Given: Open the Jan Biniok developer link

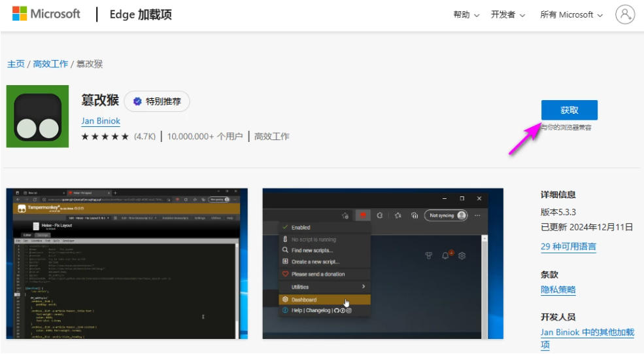Looking at the screenshot, I should tap(101, 121).
